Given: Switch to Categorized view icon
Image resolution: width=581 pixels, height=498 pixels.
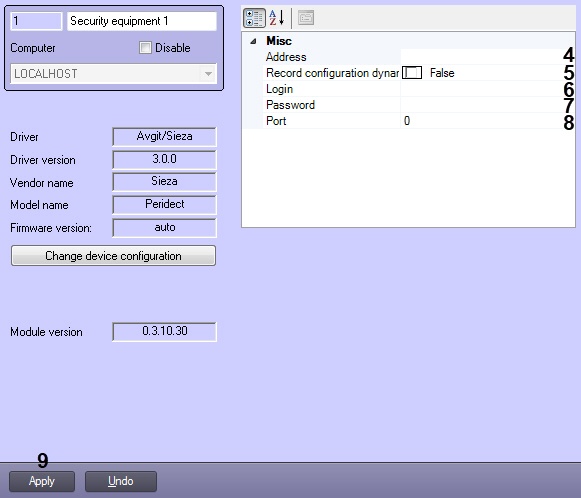Looking at the screenshot, I should [x=254, y=18].
